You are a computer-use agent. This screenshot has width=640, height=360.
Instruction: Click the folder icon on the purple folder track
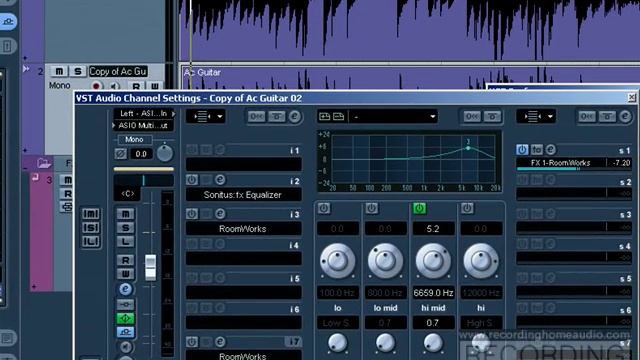pyautogui.click(x=44, y=164)
